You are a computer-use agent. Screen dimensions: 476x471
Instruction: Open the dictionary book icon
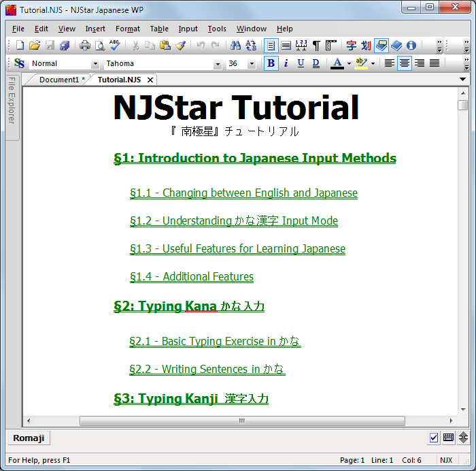click(x=396, y=46)
